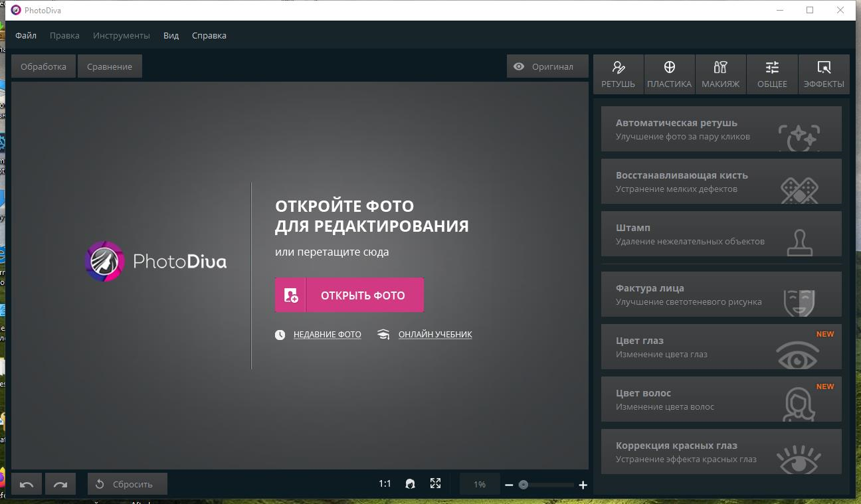Viewport: 861px width, 504px height.
Task: Open the Недавние фото link
Action: (x=327, y=335)
